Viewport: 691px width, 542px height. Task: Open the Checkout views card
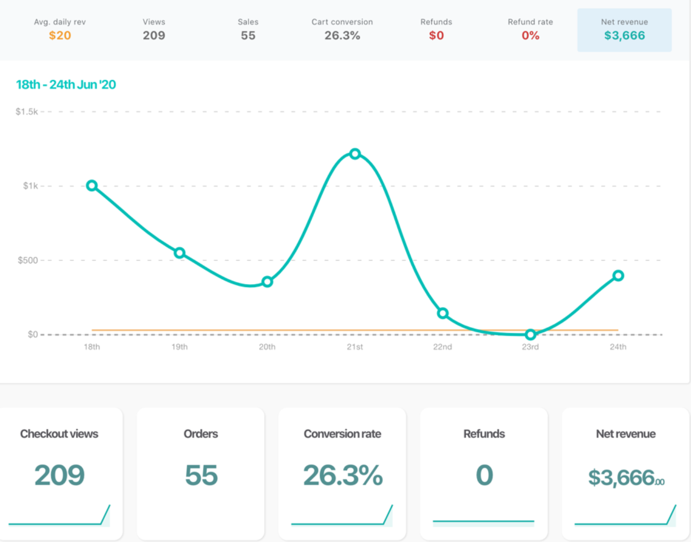[59, 472]
